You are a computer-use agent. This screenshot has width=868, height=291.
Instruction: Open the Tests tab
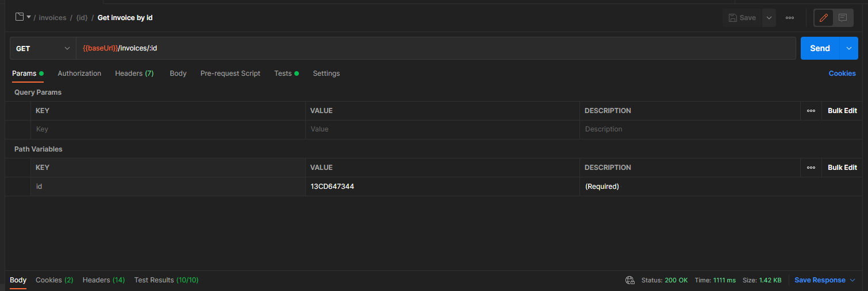coord(286,73)
